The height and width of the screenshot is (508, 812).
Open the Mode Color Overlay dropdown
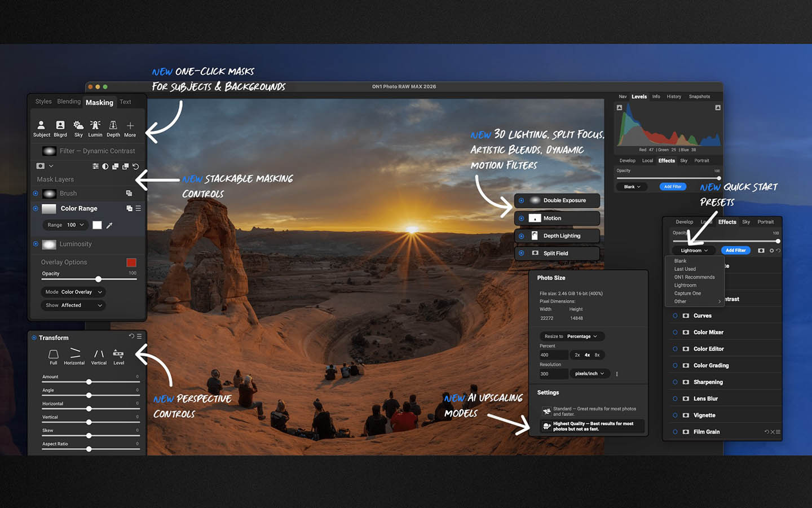73,292
